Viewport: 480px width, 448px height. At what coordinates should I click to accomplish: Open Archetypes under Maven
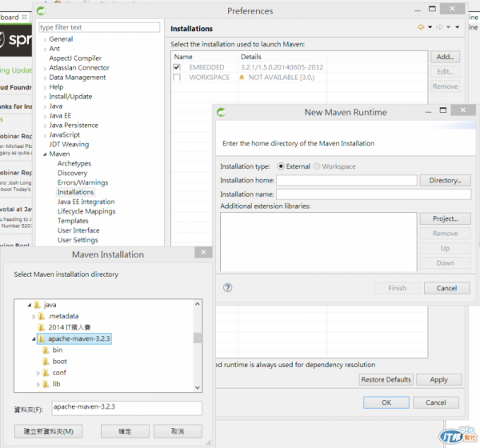[x=74, y=163]
